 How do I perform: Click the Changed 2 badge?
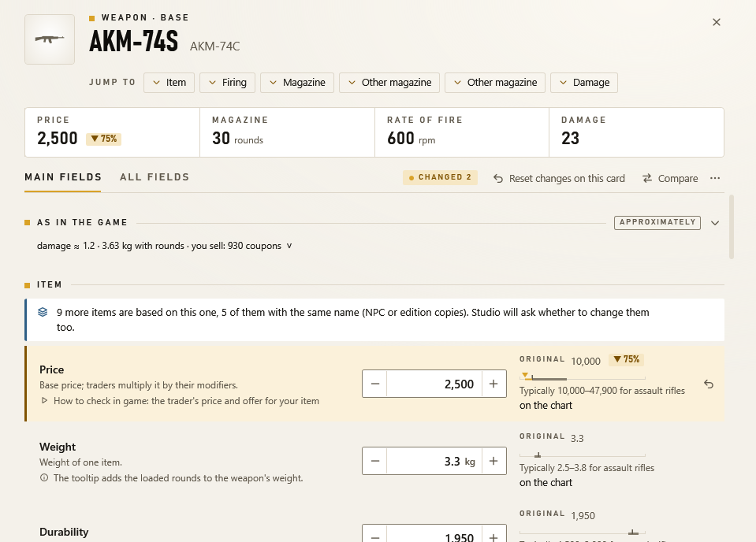pyautogui.click(x=440, y=177)
